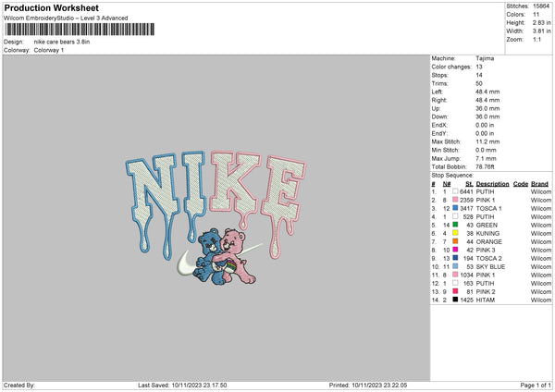
Task: Click the Machine value 'Tajima'
Action: coord(485,58)
